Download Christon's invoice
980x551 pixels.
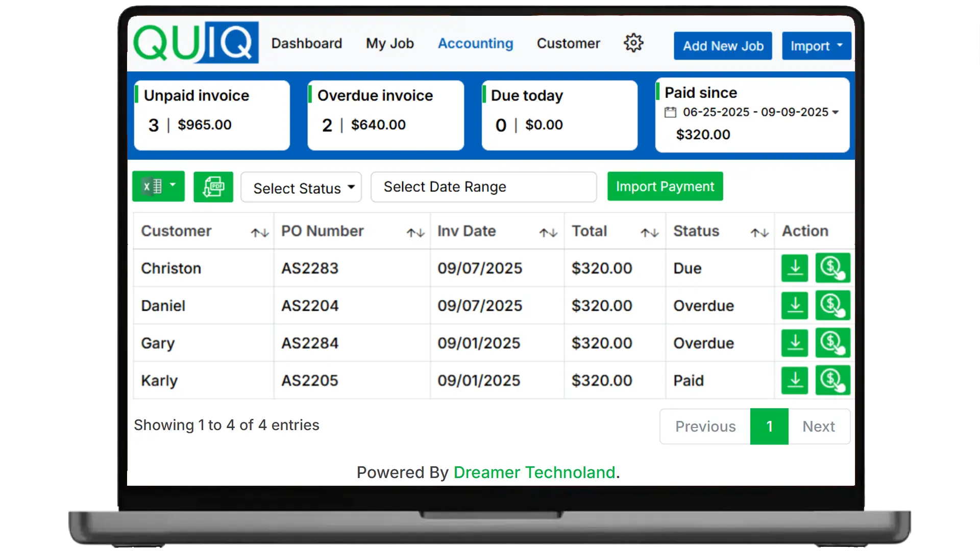point(795,268)
